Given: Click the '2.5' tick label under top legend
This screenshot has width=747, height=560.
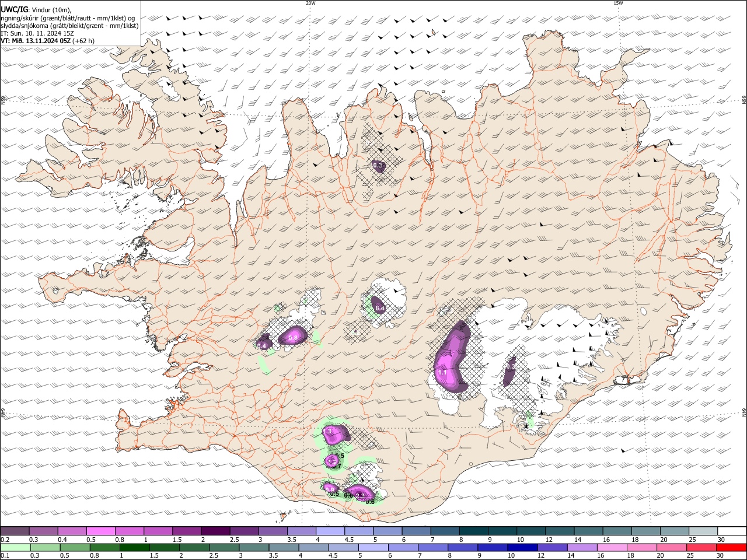Looking at the screenshot, I should point(234,540).
